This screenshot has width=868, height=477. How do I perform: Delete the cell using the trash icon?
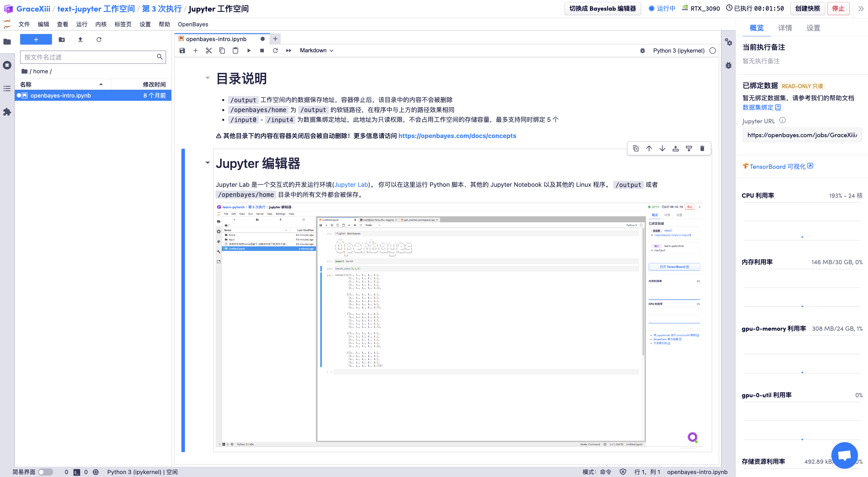point(702,148)
